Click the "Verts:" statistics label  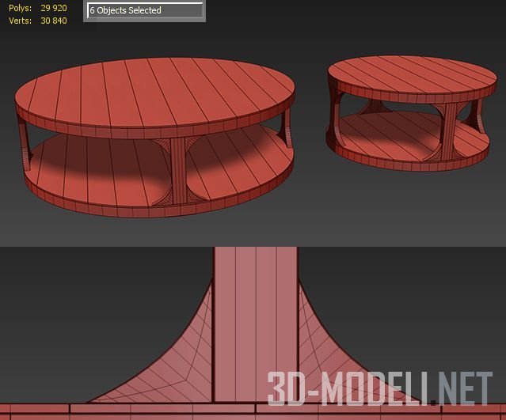click(21, 21)
